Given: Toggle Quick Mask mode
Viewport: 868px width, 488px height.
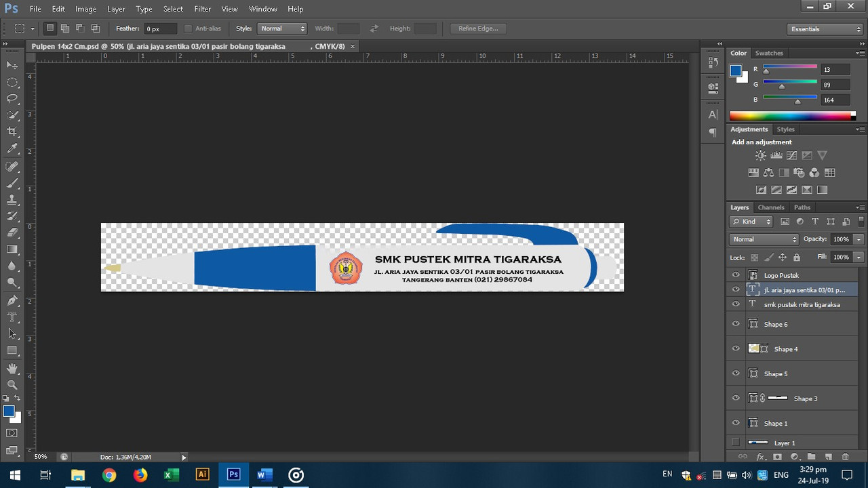Looking at the screenshot, I should [12, 432].
